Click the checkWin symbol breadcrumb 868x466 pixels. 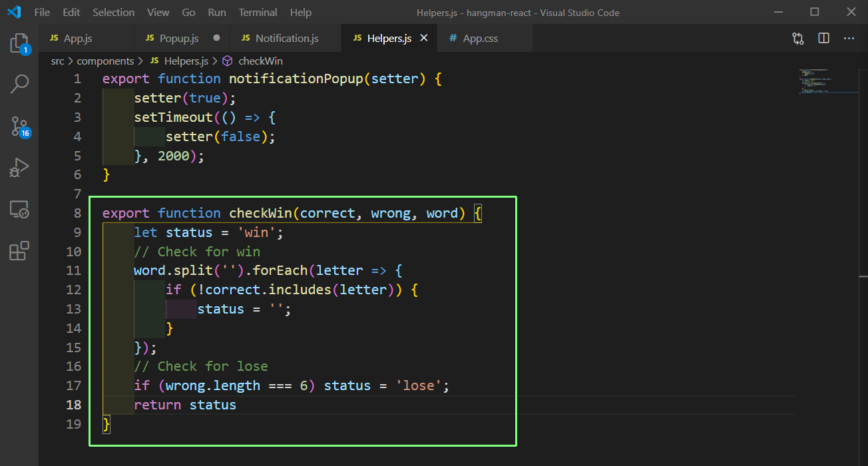pos(253,61)
